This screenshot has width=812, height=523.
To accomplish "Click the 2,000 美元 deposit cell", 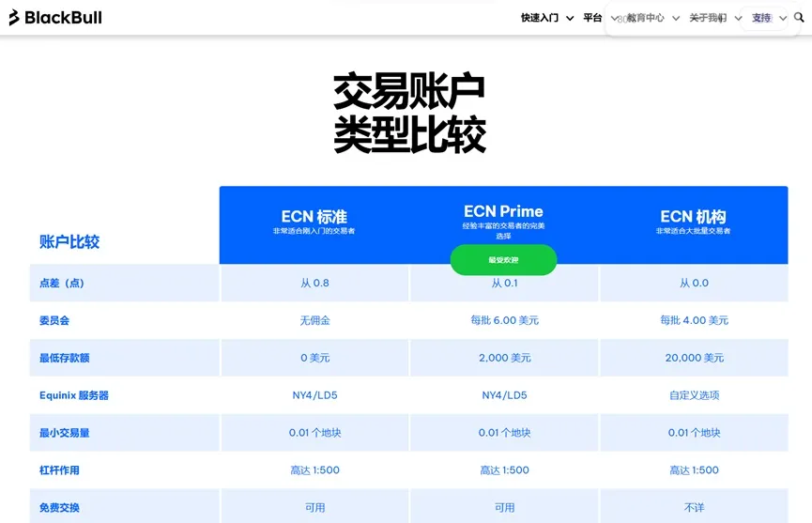I will point(504,358).
